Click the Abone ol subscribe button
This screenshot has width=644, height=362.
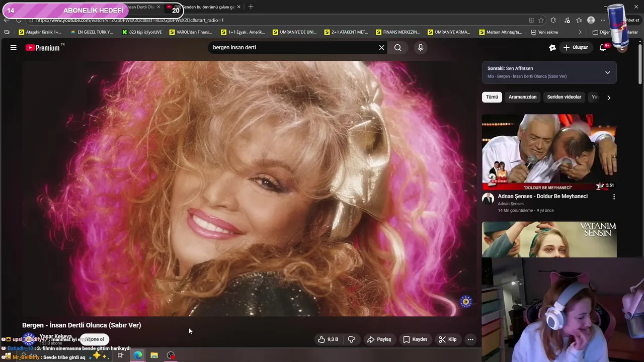(95, 339)
